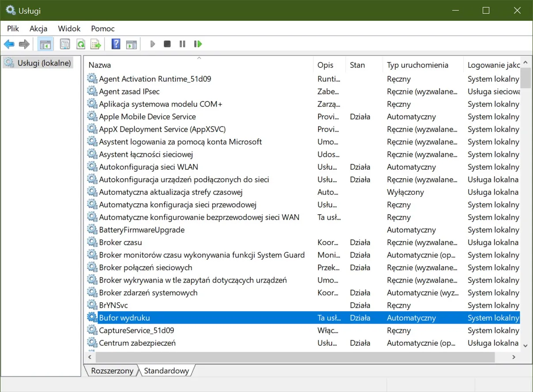
Task: Sort services by the Nazwa column header
Action: [99, 65]
